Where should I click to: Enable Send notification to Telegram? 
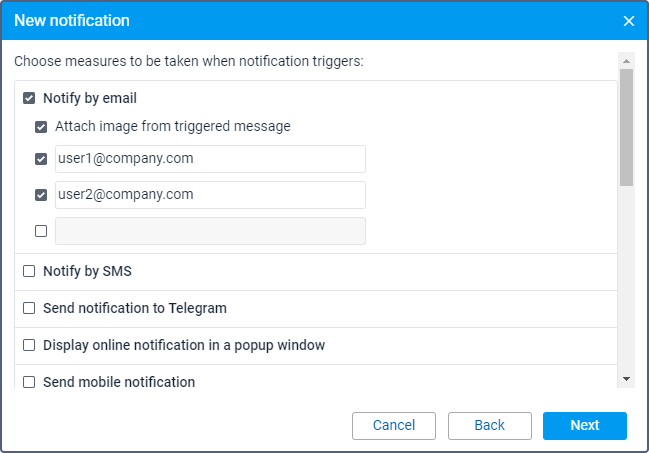pos(29,308)
